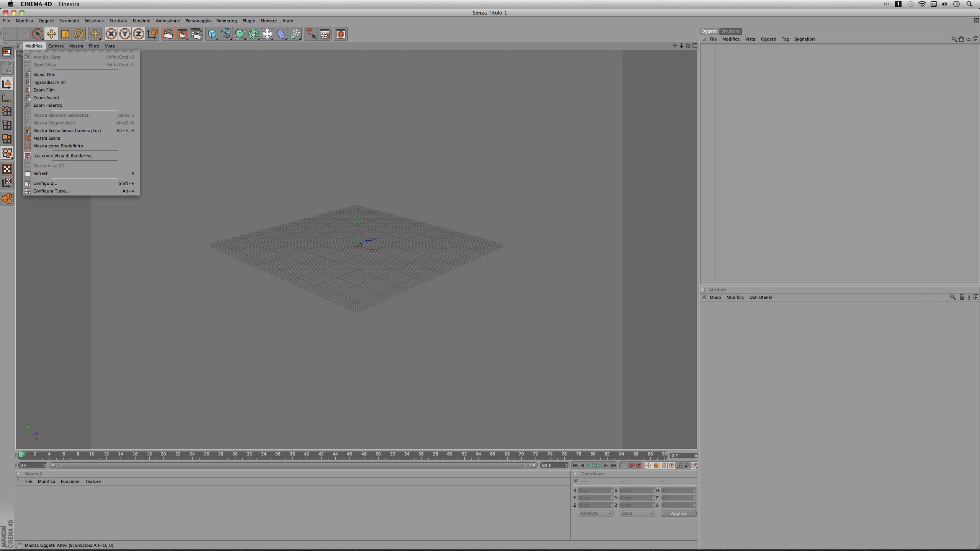Click the live selection arrow tool
980x551 pixels.
(x=37, y=34)
